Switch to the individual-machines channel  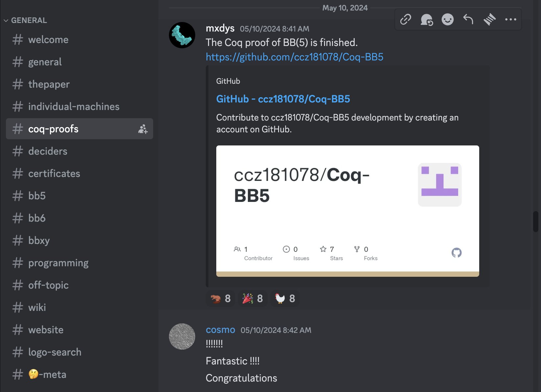coord(80,107)
